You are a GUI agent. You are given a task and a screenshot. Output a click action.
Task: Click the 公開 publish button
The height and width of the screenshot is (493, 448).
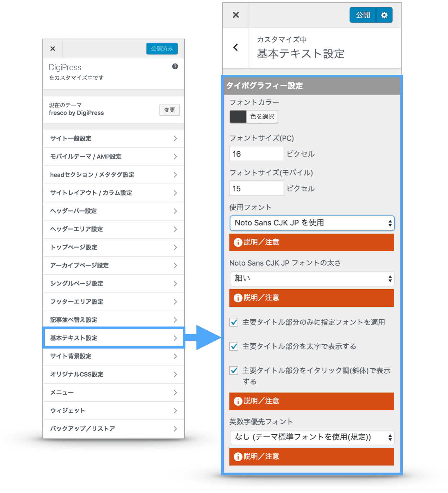tap(362, 15)
